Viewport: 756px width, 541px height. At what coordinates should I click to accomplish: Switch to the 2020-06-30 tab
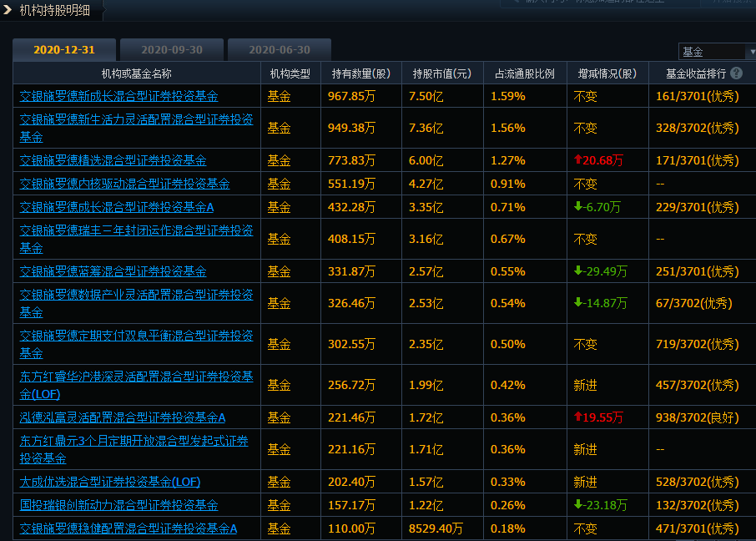280,50
